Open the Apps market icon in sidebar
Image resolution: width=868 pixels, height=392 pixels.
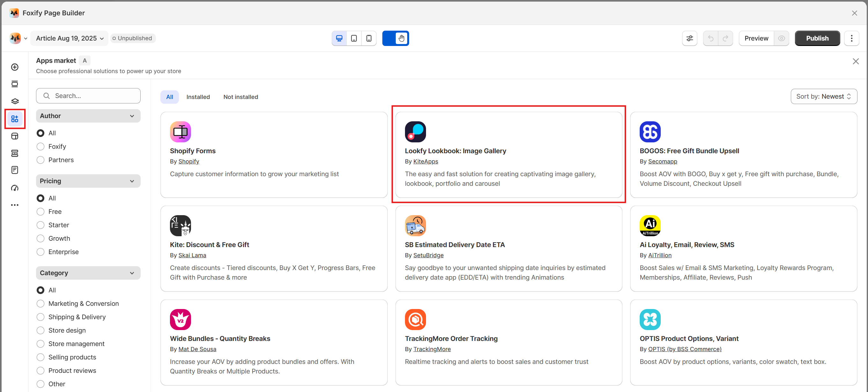(14, 119)
